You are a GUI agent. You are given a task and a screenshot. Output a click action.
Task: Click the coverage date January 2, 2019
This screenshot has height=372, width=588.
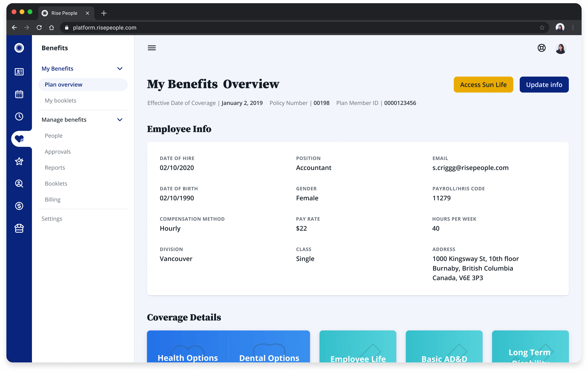(x=242, y=103)
